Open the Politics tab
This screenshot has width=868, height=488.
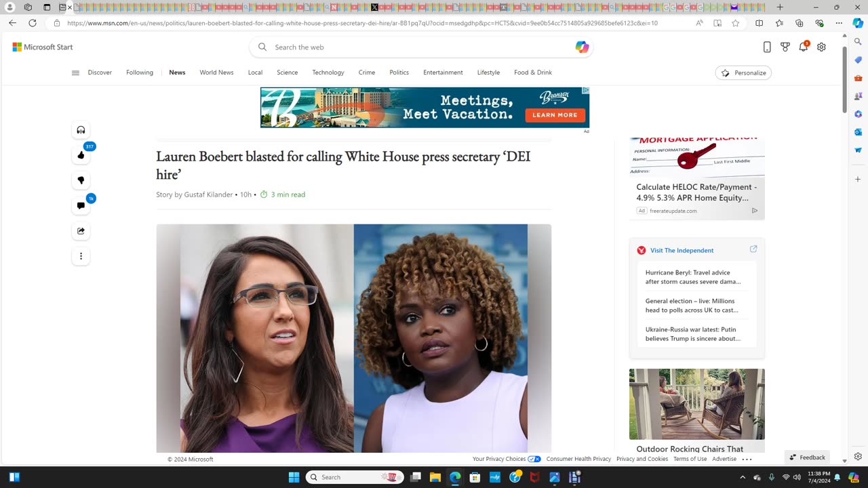[x=399, y=73]
